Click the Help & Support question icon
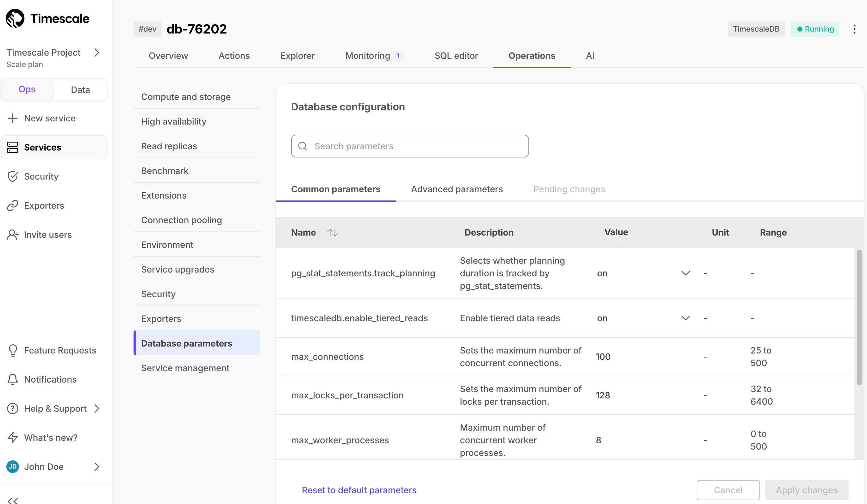Viewport: 867px width, 504px height. coord(12,409)
